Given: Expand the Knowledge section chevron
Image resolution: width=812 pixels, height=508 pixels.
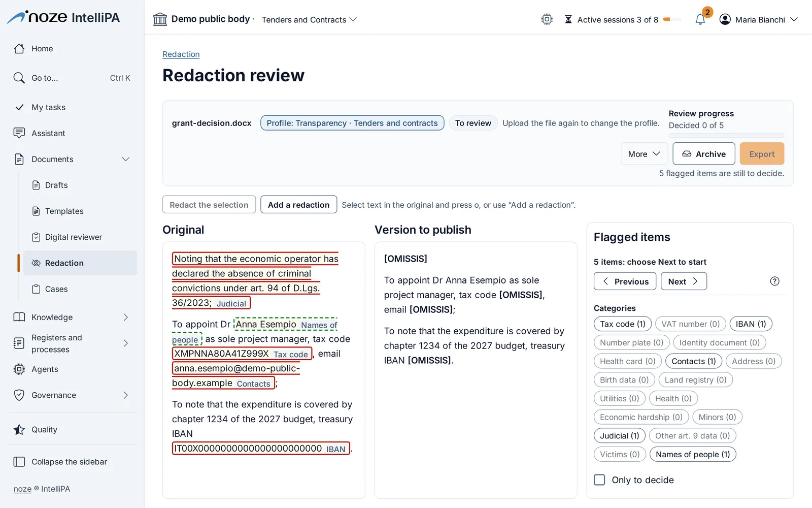Looking at the screenshot, I should coord(126,317).
